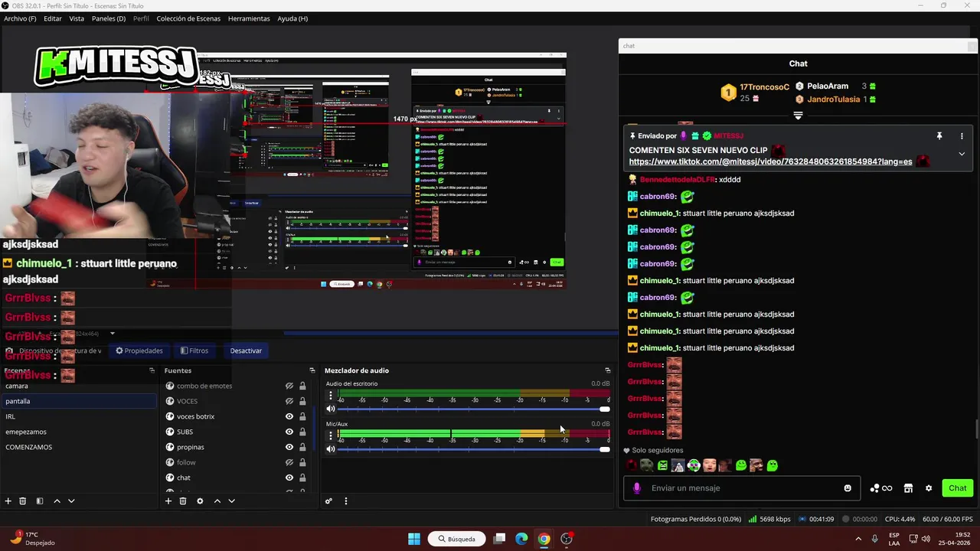Hide the propinas source
The image size is (980, 551).
pyautogui.click(x=289, y=447)
